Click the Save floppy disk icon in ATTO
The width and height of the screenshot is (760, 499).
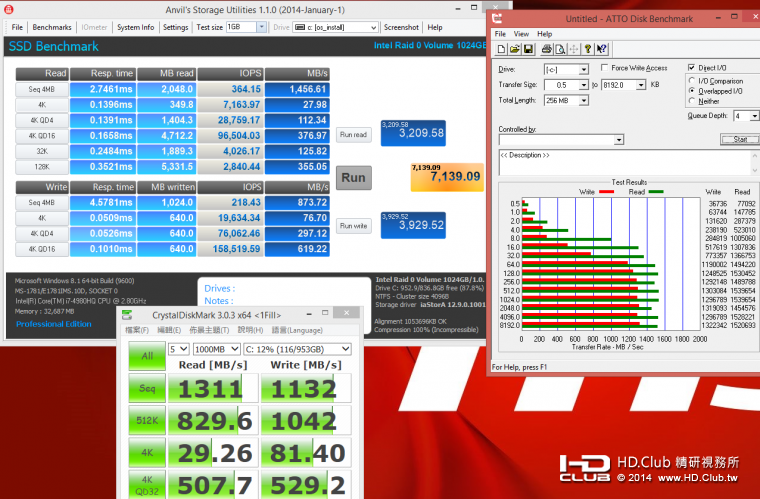[x=527, y=49]
